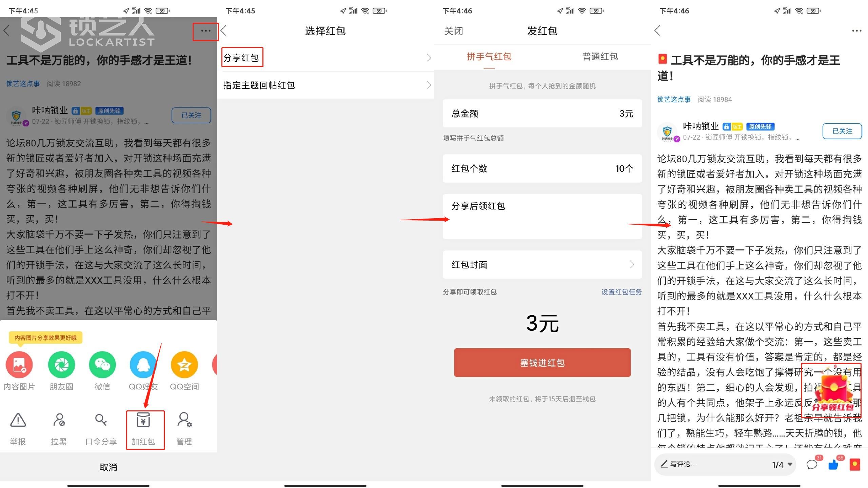Share to 朋友圈 Moments

pos(61,371)
